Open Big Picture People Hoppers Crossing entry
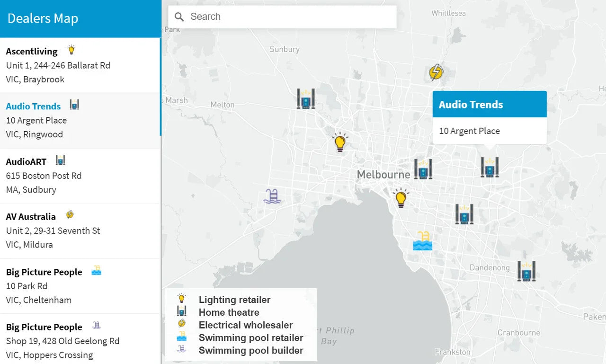The width and height of the screenshot is (606, 364). point(44,327)
